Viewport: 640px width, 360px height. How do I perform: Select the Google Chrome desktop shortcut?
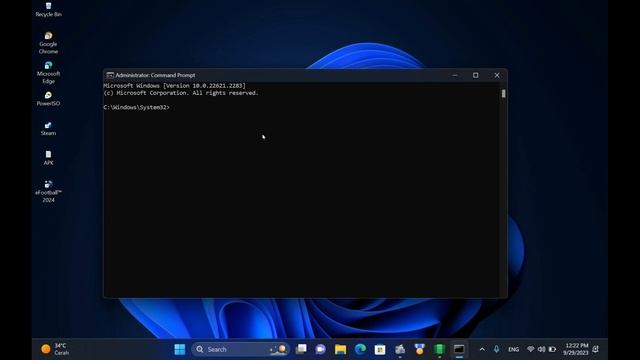[x=48, y=43]
